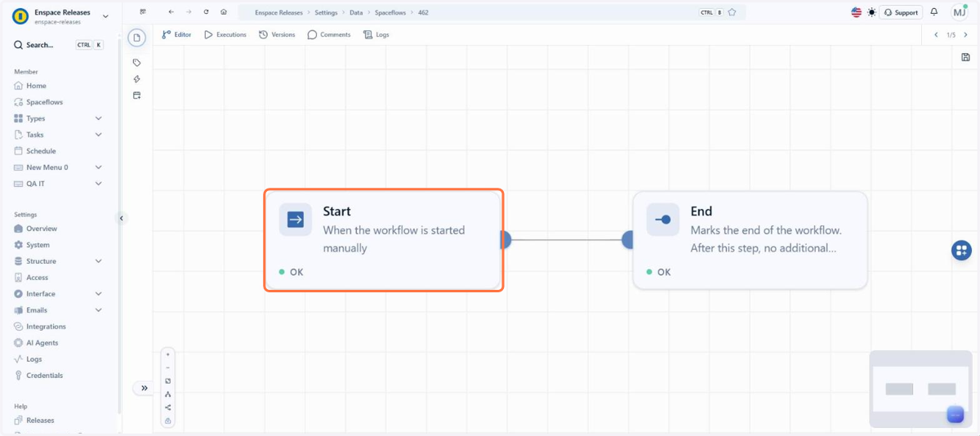This screenshot has width=980, height=436.
Task: Go to home with the house icon
Action: [x=224, y=12]
